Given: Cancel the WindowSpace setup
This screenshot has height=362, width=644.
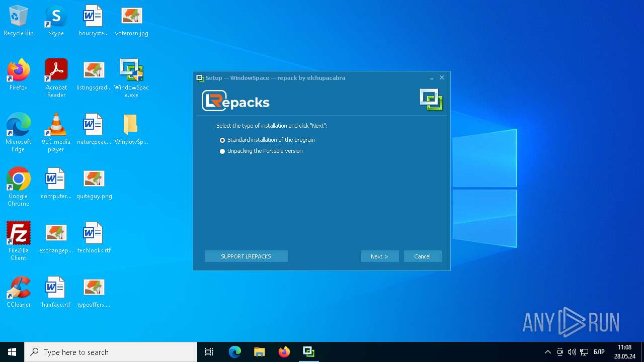Looking at the screenshot, I should 423,256.
